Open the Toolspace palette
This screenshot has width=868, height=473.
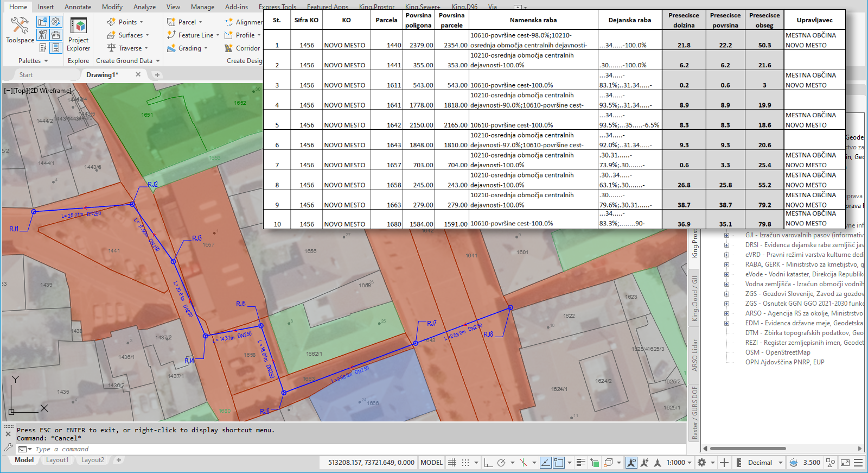click(20, 29)
